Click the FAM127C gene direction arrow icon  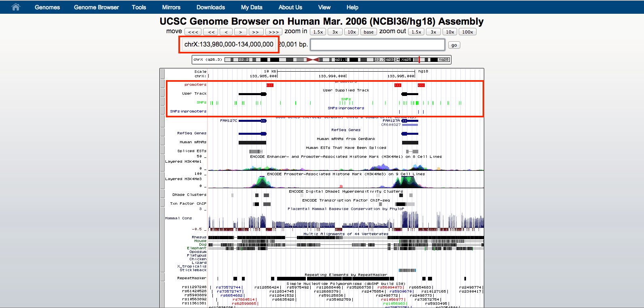264,121
